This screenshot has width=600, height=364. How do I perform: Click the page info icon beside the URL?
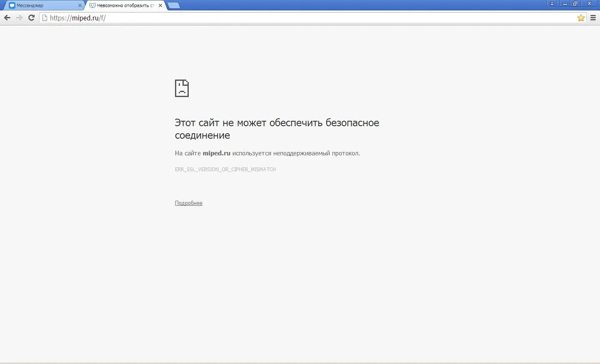tap(45, 18)
